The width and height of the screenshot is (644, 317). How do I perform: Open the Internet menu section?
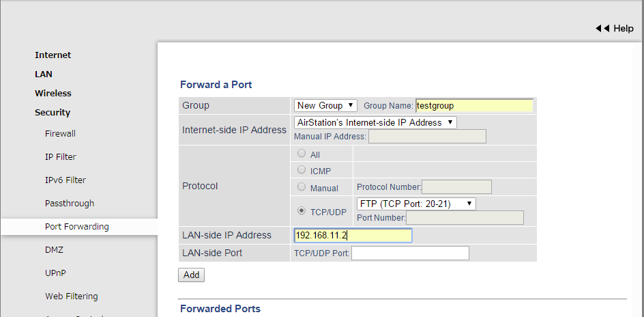click(x=53, y=55)
